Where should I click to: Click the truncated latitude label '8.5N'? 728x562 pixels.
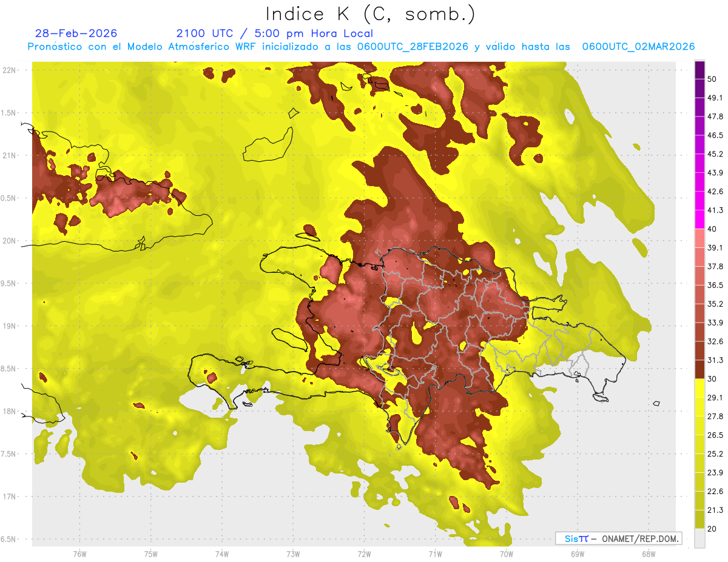coord(9,369)
